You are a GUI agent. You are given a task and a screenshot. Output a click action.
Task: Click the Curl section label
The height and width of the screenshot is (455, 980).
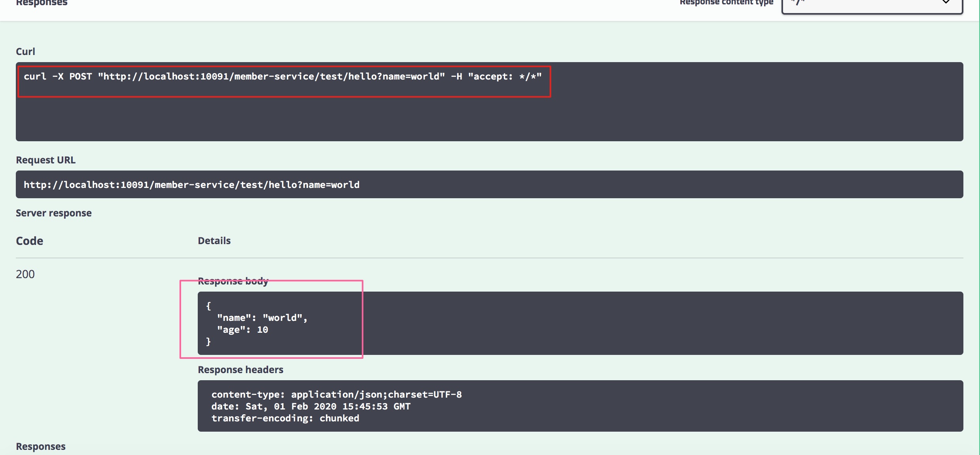click(x=25, y=52)
